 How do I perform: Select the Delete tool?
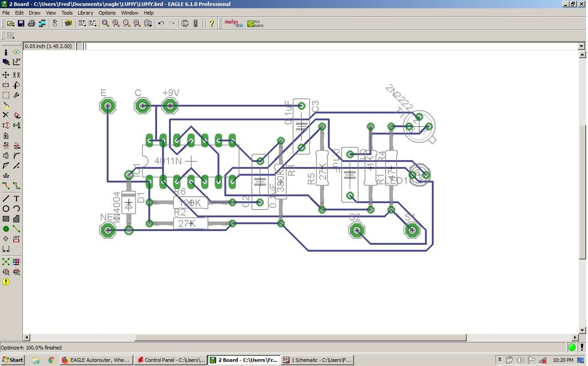pyautogui.click(x=5, y=115)
